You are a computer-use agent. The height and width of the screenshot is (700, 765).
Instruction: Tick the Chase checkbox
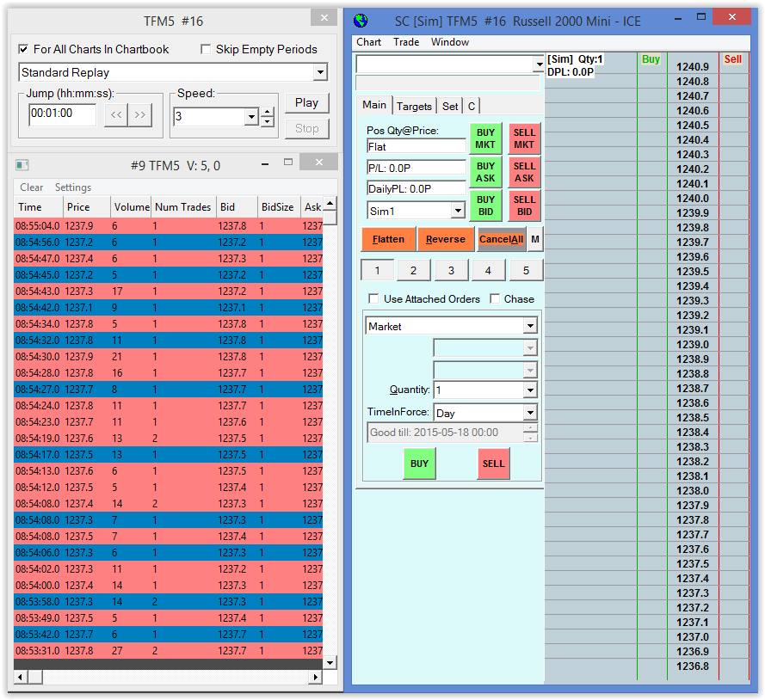coord(495,298)
